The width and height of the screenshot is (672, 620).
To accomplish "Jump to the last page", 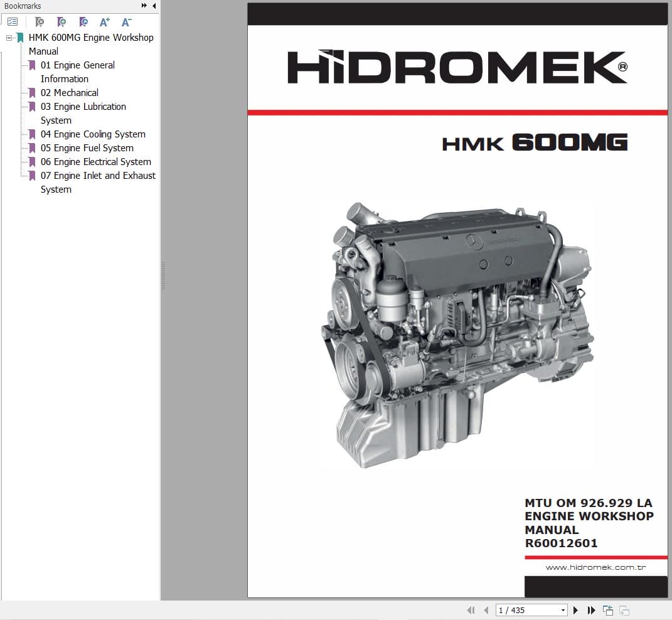I will coord(592,610).
